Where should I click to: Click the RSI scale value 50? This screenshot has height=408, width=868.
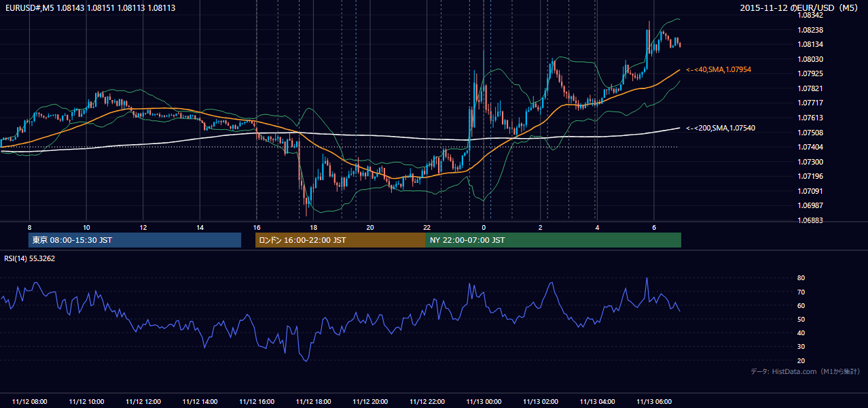click(x=801, y=319)
